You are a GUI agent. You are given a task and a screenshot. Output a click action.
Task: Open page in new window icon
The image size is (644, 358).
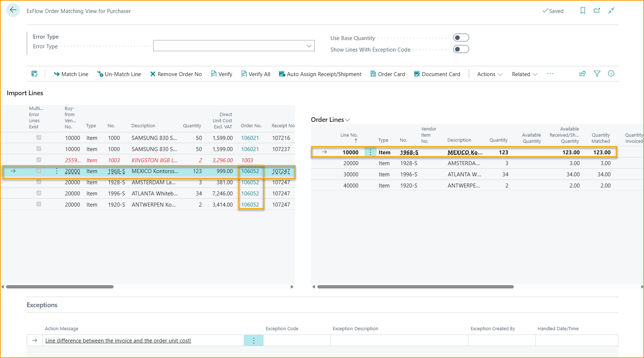597,11
